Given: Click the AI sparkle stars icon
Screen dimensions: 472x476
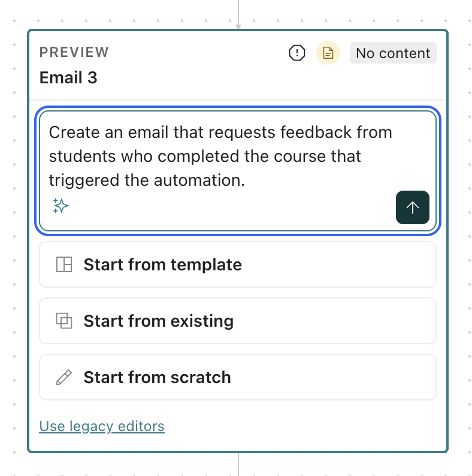Looking at the screenshot, I should (x=60, y=206).
